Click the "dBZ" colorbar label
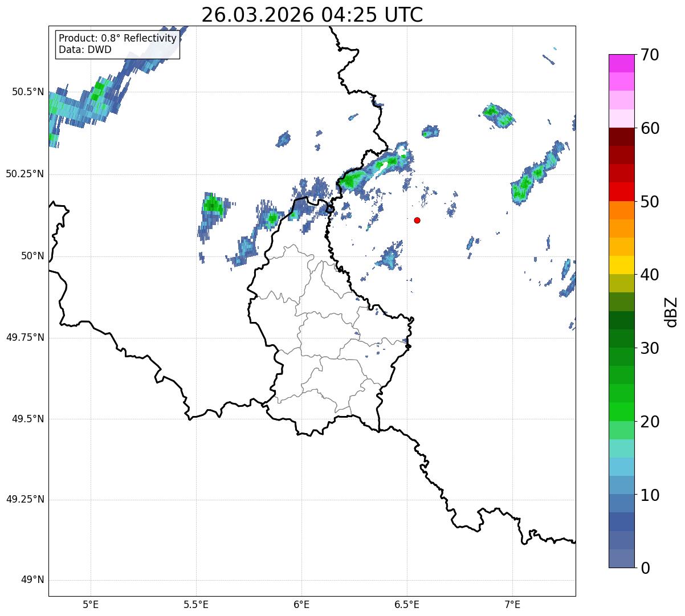Image resolution: width=685 pixels, height=616 pixels. [x=671, y=311]
